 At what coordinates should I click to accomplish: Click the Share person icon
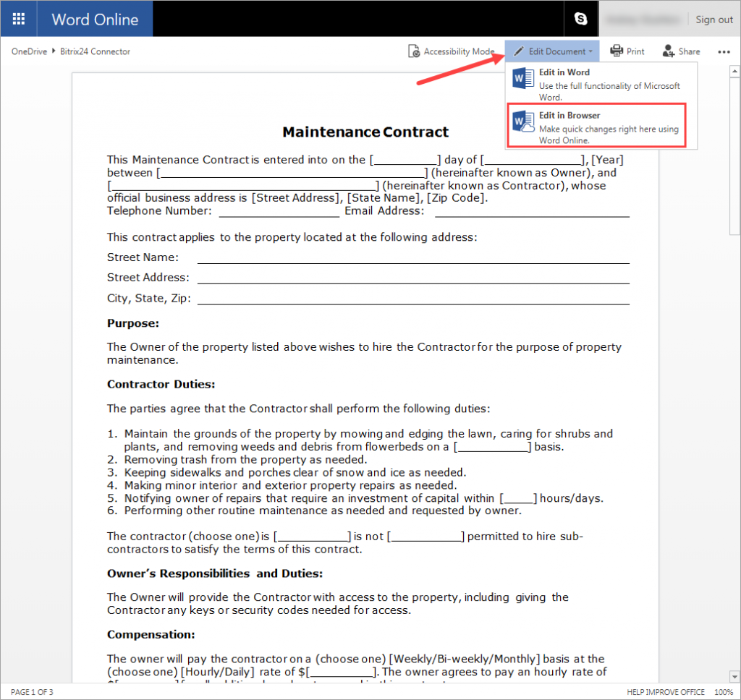point(668,51)
